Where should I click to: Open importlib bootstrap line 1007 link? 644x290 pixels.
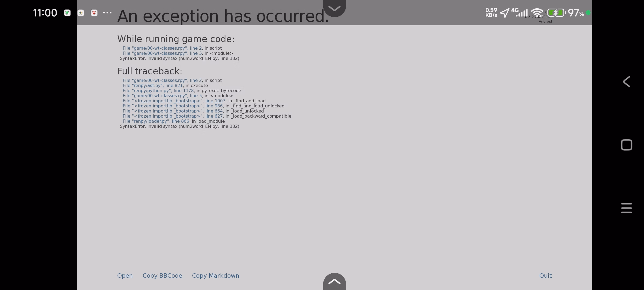[x=174, y=101]
